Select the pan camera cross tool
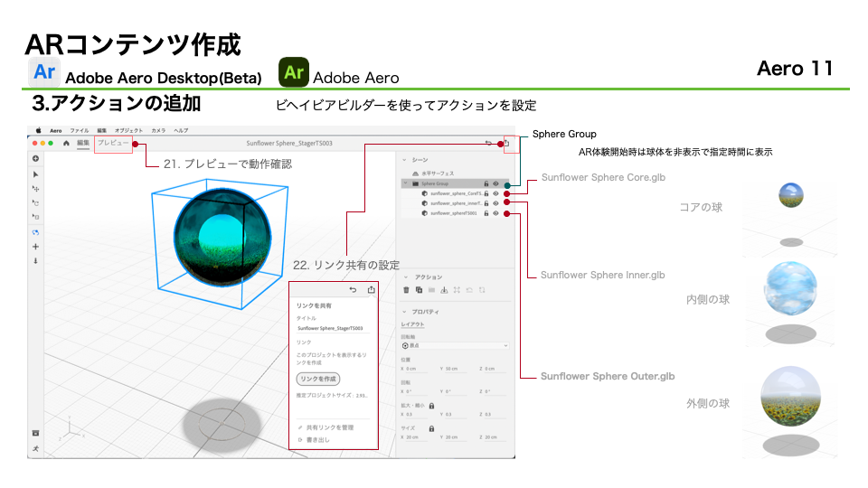The height and width of the screenshot is (488, 868). [35, 247]
